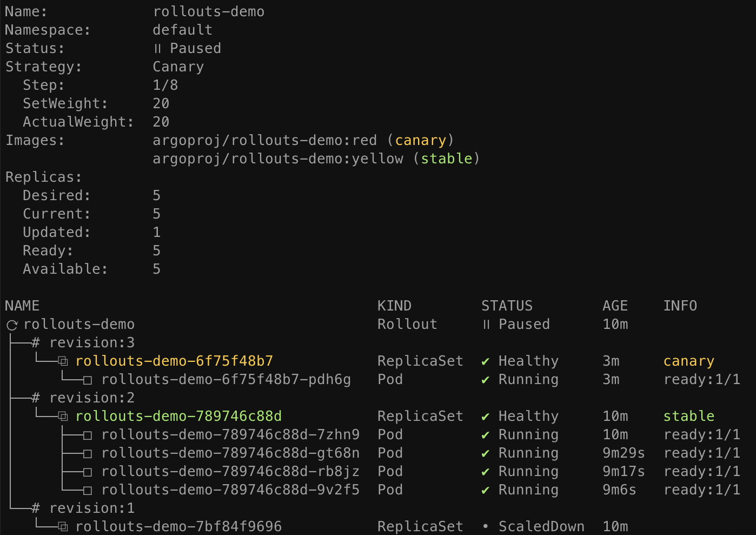
Task: Click the 'Replicas:' section label
Action: tap(44, 177)
